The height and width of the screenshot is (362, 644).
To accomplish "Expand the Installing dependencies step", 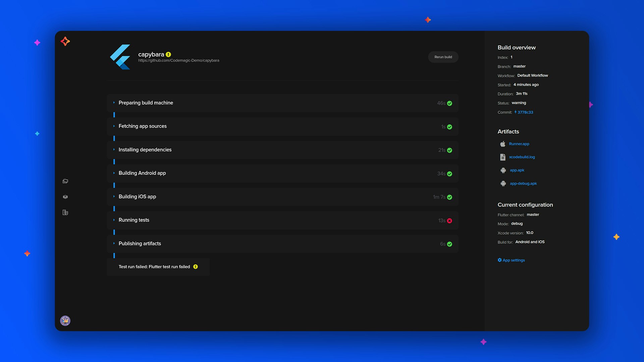I will point(114,149).
